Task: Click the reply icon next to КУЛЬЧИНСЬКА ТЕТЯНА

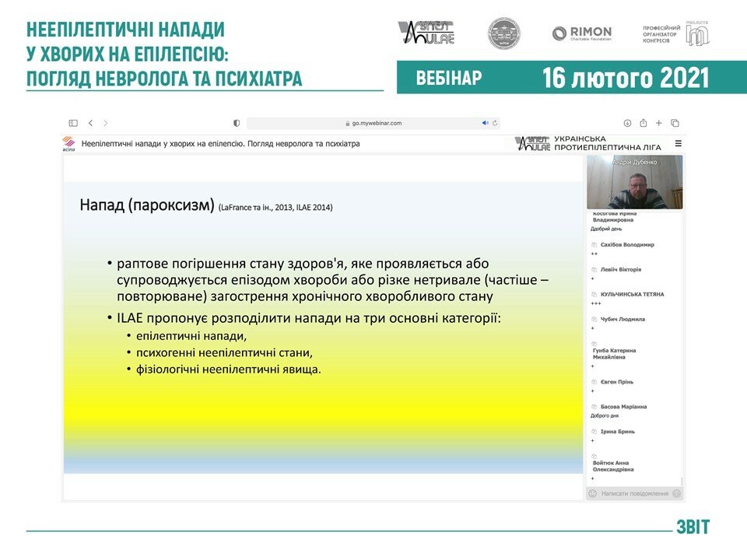Action: click(594, 294)
